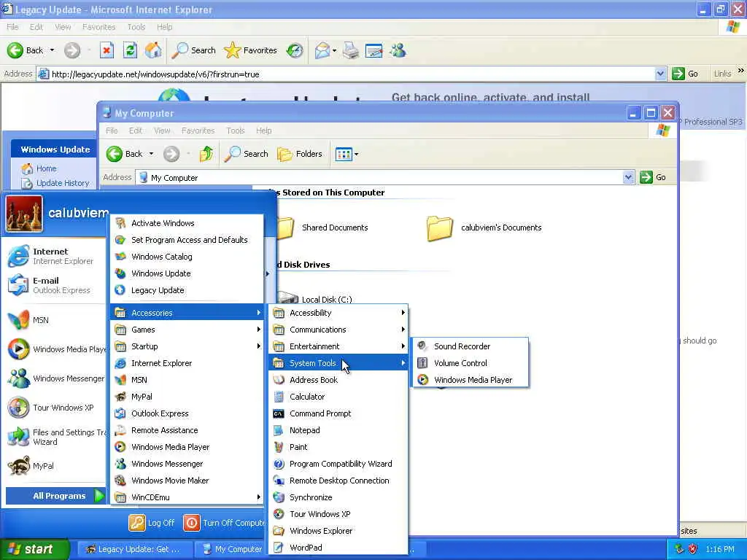
Task: Open the Tools menu in My Computer
Action: pos(236,131)
